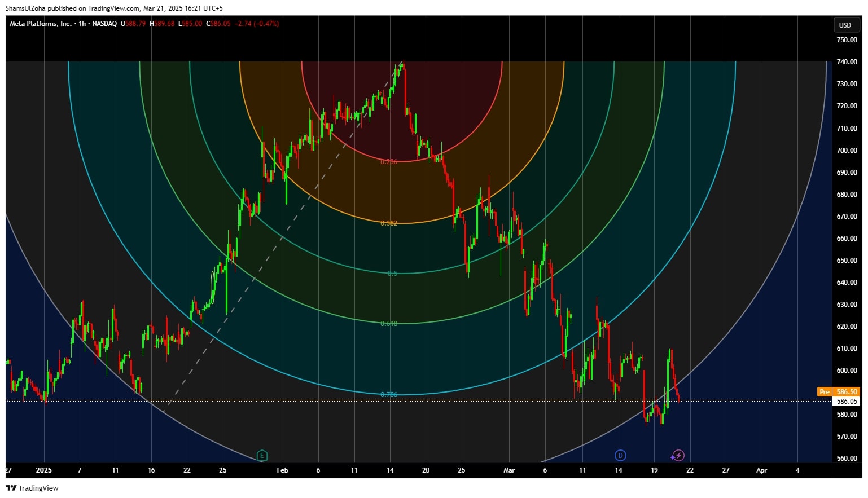Click the purple lightning bolt icon
Viewport: 868px width, 498px height.
678,455
